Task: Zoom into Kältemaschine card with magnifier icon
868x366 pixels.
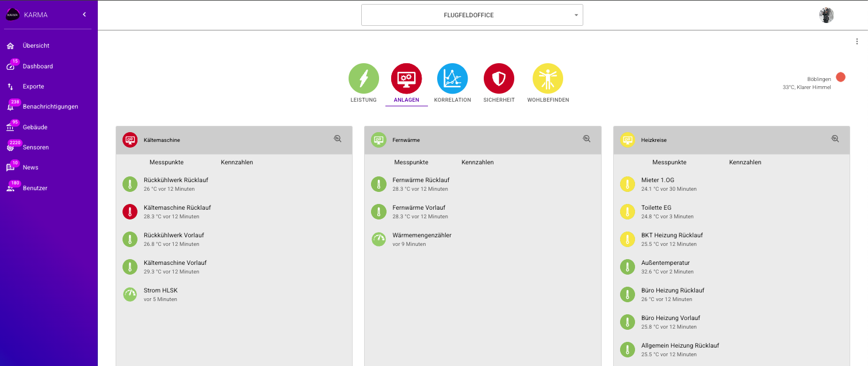Action: 338,138
